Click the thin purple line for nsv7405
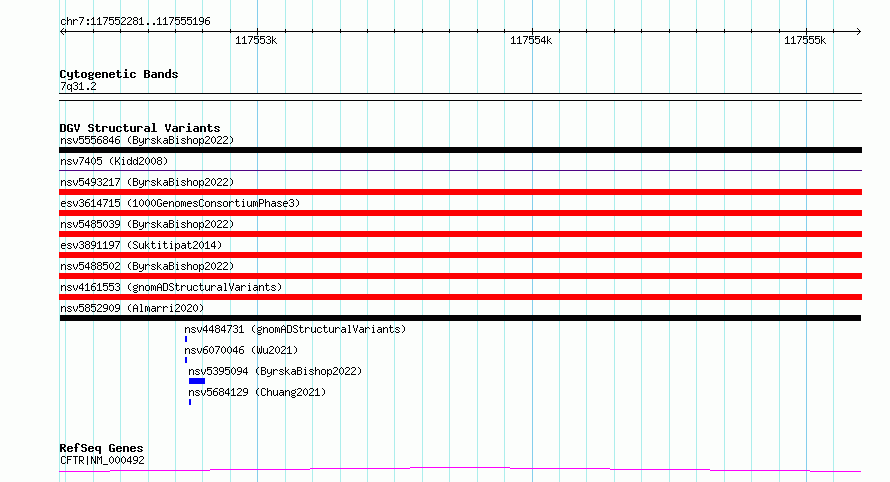Viewport: 890px width, 482px height. tap(460, 170)
